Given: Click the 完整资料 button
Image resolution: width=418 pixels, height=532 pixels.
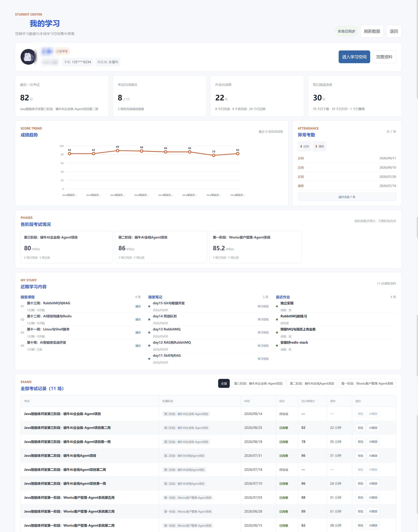Looking at the screenshot, I should [384, 57].
